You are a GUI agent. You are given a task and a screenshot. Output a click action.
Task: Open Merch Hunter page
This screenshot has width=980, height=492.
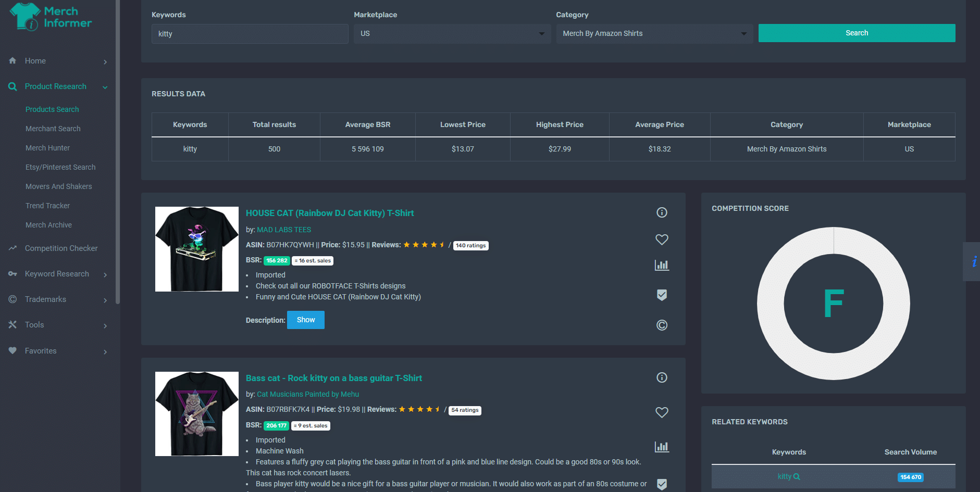click(x=47, y=148)
